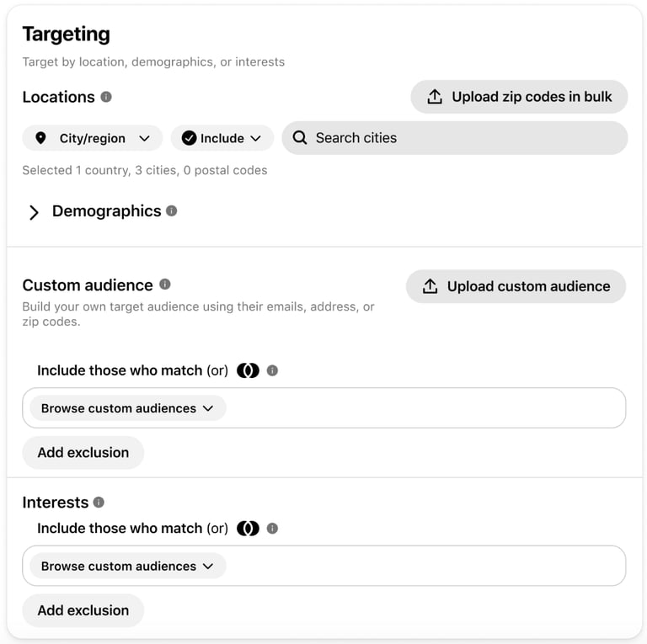Toggle match mode under Interests
Image resolution: width=647 pixels, height=644 pixels.
tap(248, 529)
